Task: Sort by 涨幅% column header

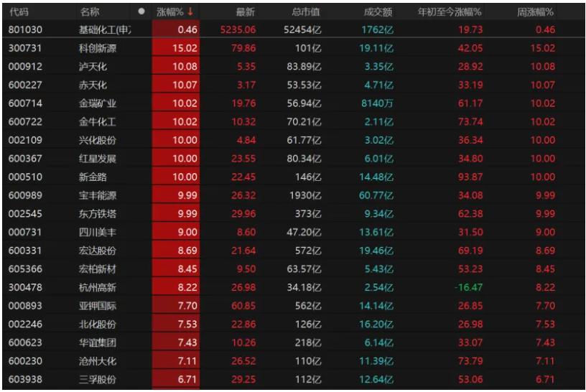Action: (x=170, y=12)
